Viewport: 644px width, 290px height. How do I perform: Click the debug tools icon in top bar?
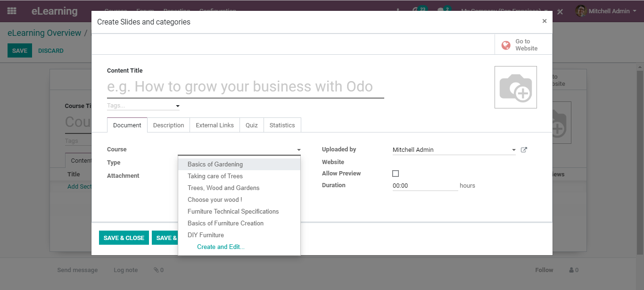[x=560, y=11]
